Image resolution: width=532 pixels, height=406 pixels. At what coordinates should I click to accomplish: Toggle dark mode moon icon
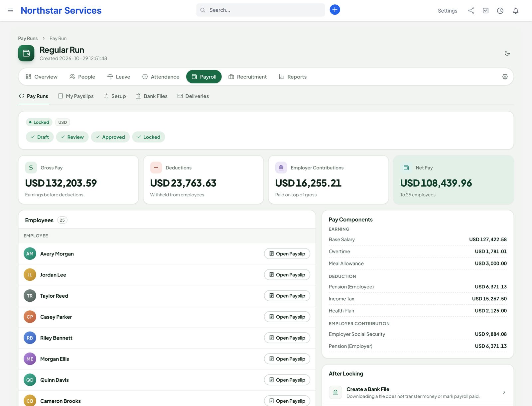pyautogui.click(x=507, y=53)
